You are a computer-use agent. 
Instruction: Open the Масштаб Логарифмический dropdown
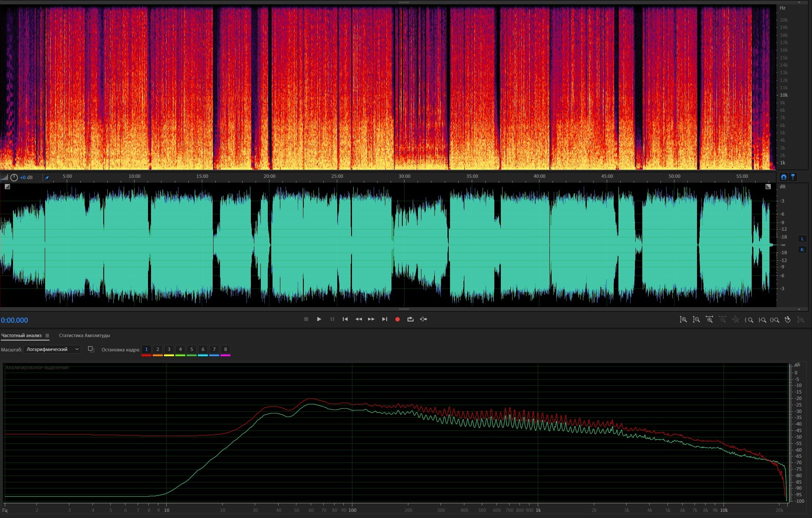click(53, 349)
